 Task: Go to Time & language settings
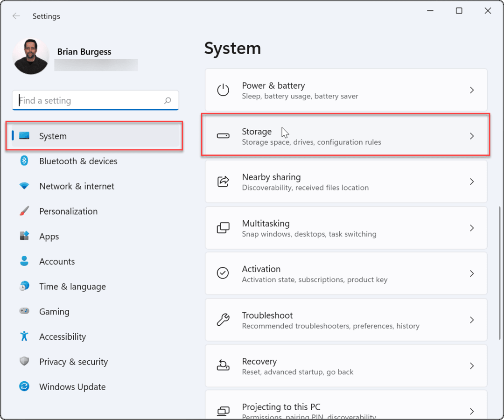[x=72, y=287]
